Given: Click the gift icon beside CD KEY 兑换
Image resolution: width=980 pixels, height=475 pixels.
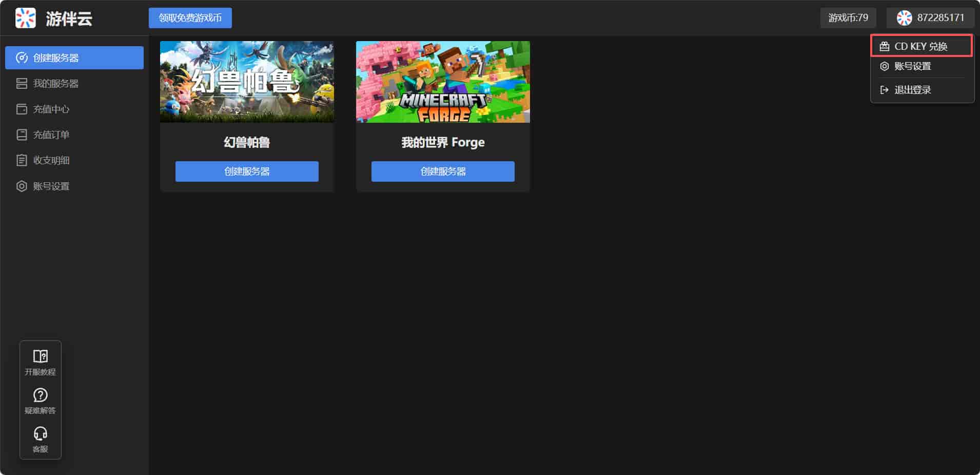Looking at the screenshot, I should (884, 46).
